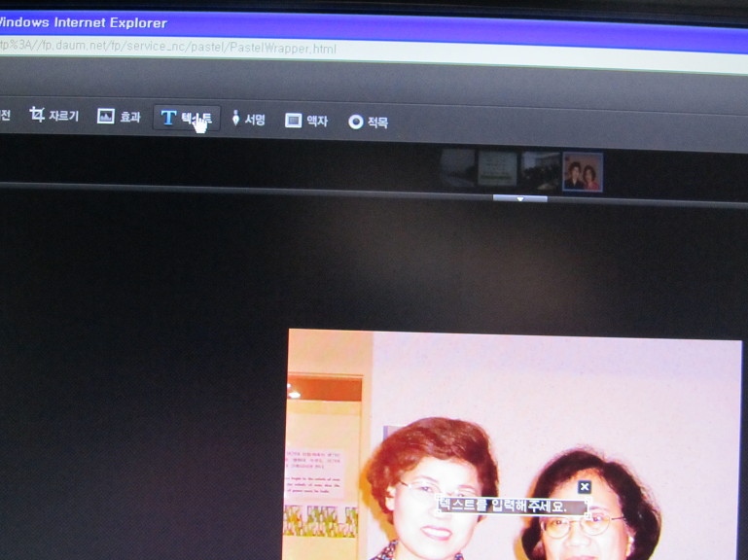Screen dimensions: 748x560
Task: Select the crop (자르기) tool icon
Action: point(37,115)
